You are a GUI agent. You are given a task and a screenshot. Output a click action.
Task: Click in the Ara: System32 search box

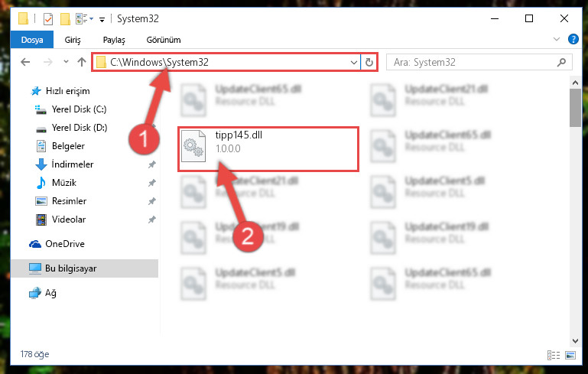(473, 62)
